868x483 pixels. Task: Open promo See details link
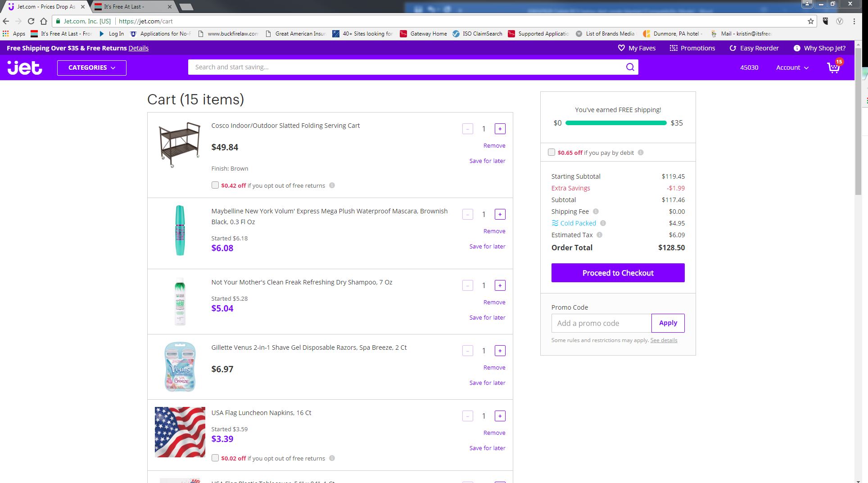(664, 340)
